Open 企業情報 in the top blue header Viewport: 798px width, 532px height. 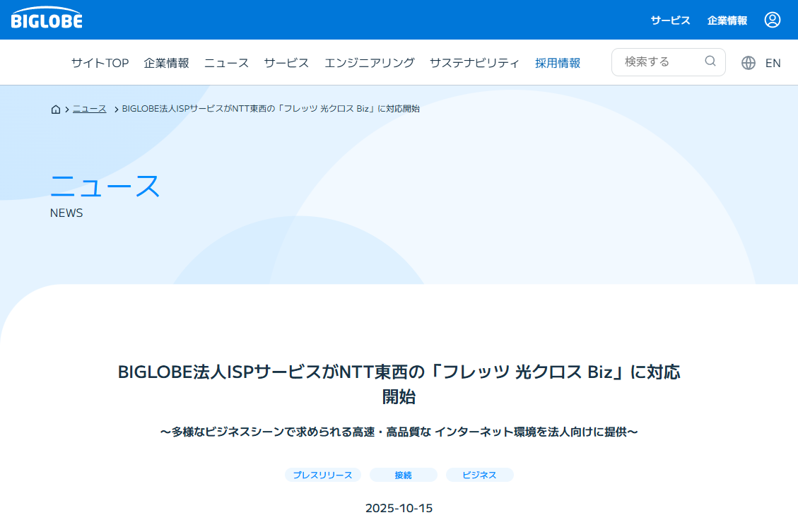pyautogui.click(x=727, y=20)
